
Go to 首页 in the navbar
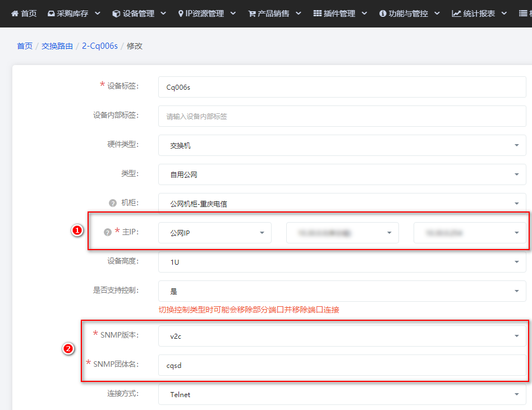pos(24,13)
